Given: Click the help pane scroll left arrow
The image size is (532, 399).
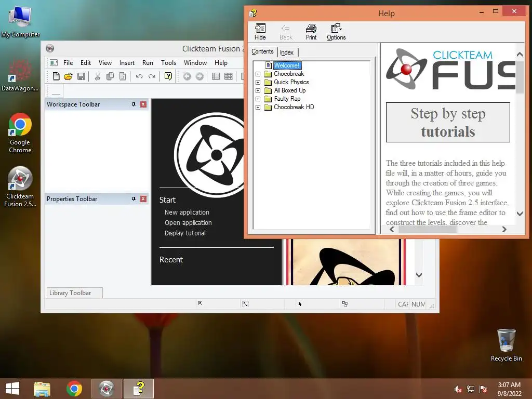Looking at the screenshot, I should coord(392,229).
